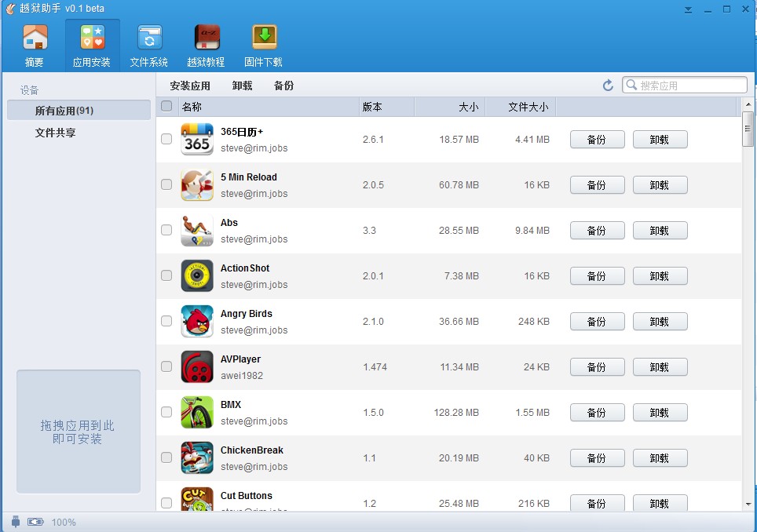
Task: Backup the AVPlayer app
Action: (x=598, y=367)
